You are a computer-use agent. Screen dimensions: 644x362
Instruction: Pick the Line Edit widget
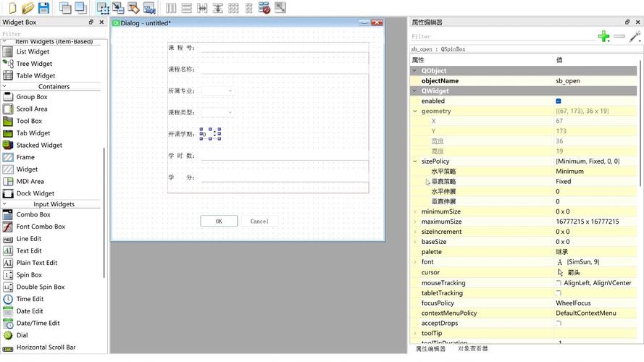pyautogui.click(x=29, y=239)
